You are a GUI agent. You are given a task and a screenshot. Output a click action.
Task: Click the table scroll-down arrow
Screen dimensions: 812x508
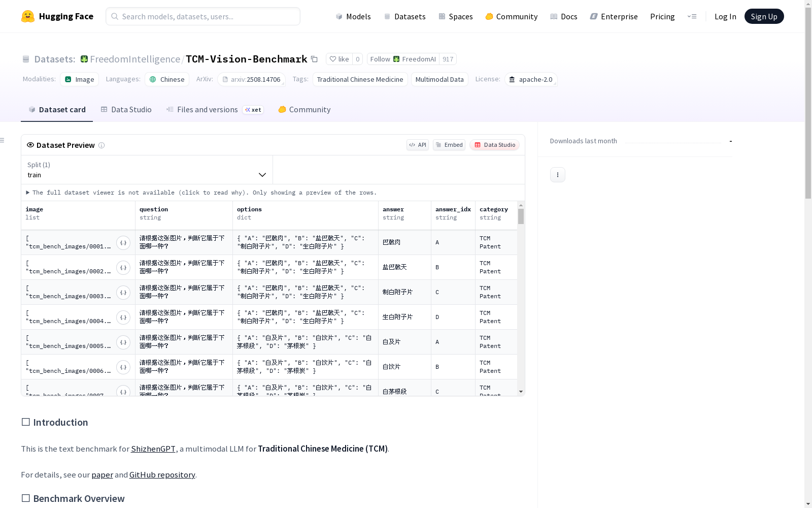click(x=521, y=392)
